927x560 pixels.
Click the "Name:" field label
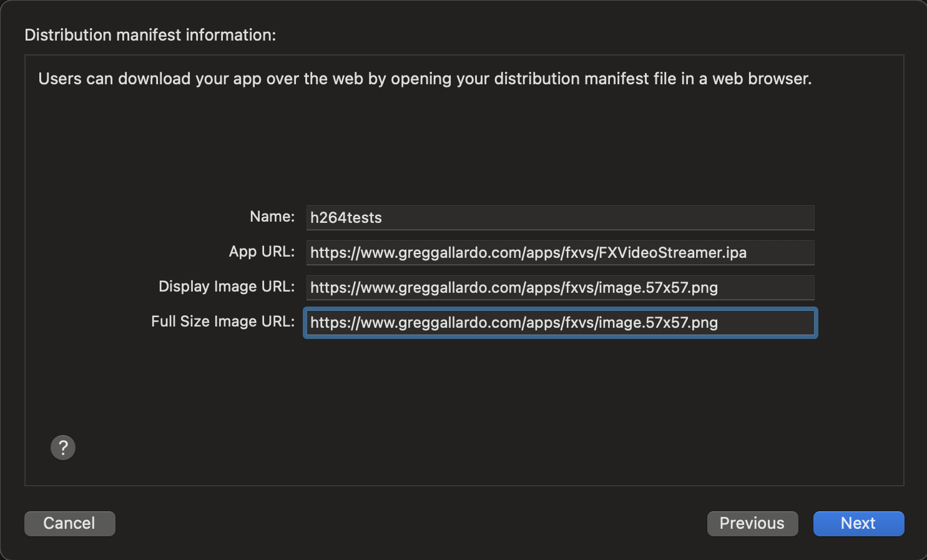272,217
